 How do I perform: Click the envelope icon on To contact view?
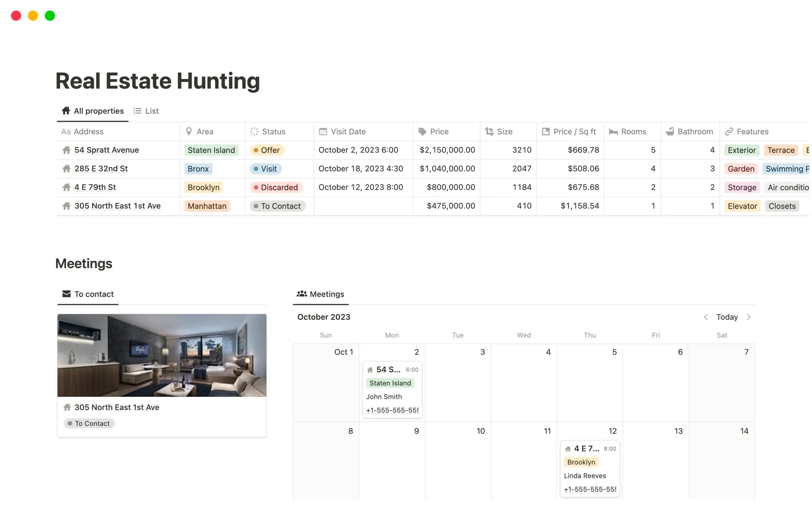click(66, 294)
